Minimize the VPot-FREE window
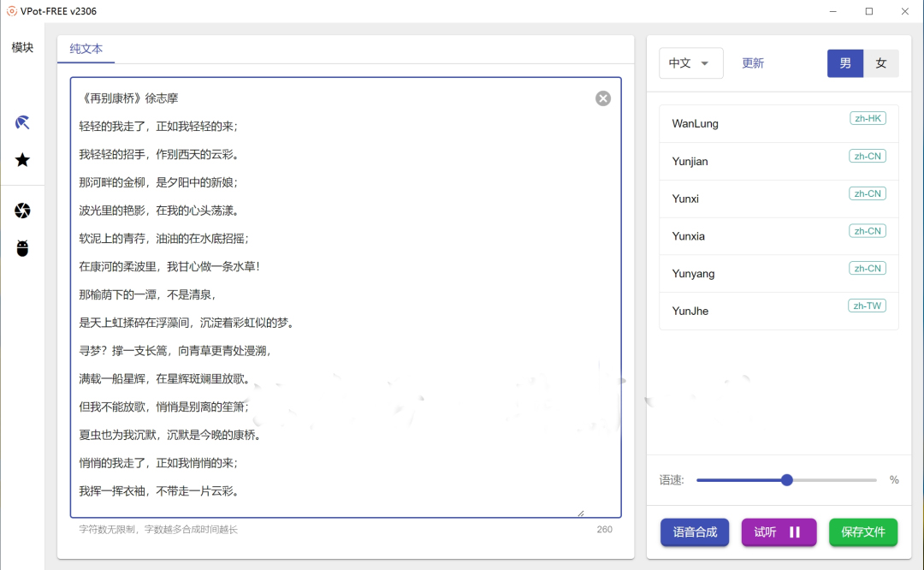This screenshot has height=570, width=924. coord(832,11)
